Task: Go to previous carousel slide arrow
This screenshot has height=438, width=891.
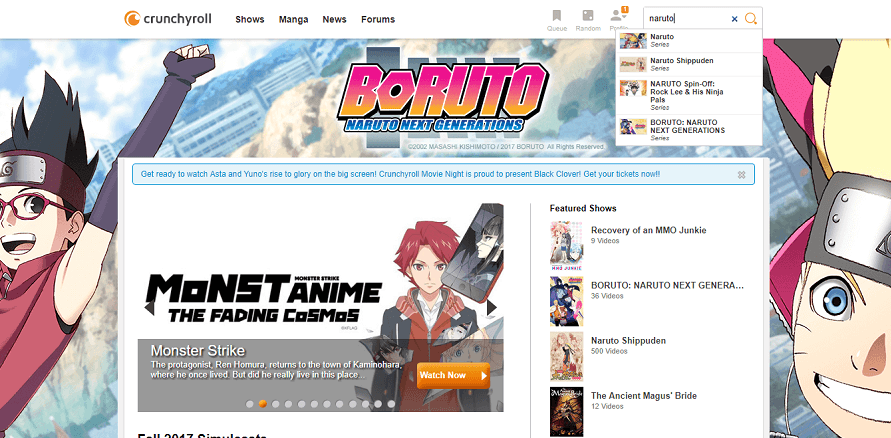Action: coord(149,307)
